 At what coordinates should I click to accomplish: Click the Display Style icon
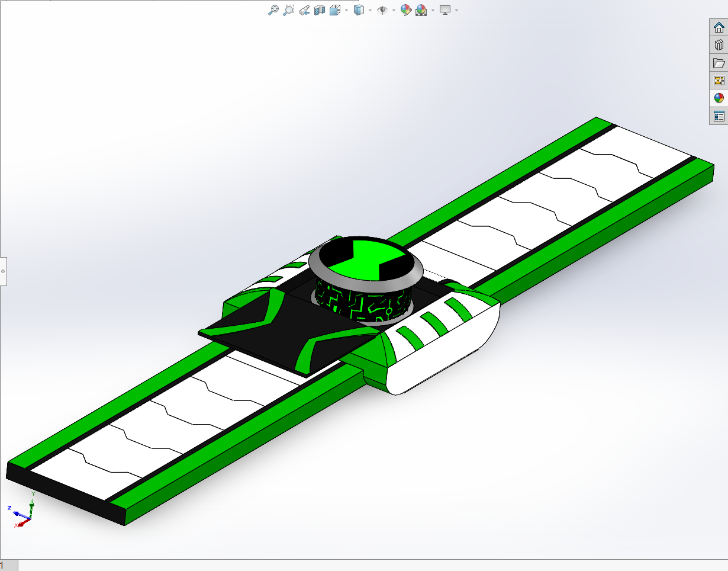point(359,10)
